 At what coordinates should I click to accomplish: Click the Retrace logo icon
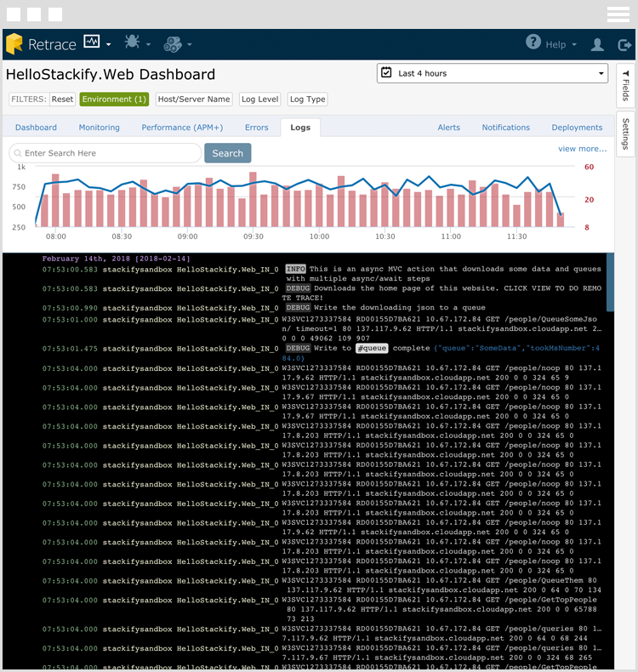pos(14,43)
